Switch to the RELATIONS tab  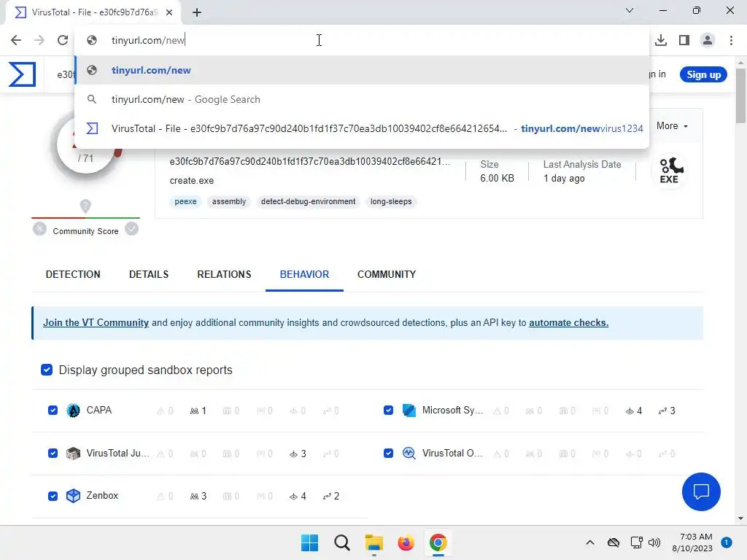(x=224, y=274)
